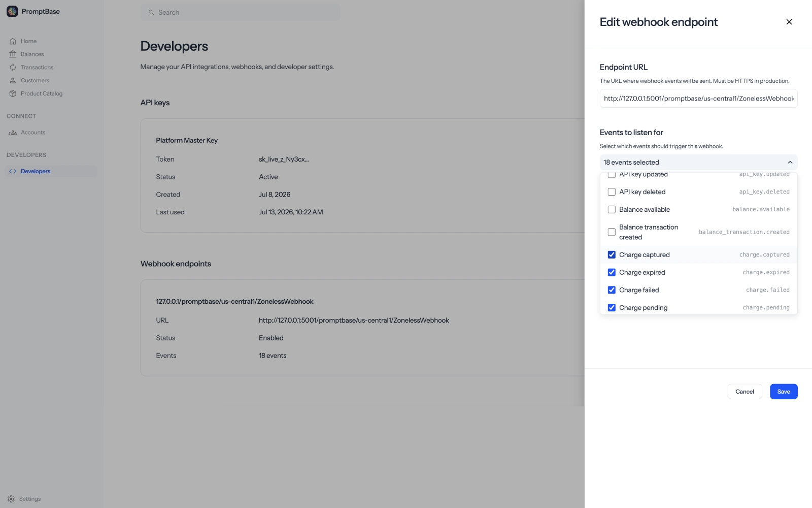The height and width of the screenshot is (508, 812).
Task: Go to the Balances page label
Action: [x=32, y=54]
